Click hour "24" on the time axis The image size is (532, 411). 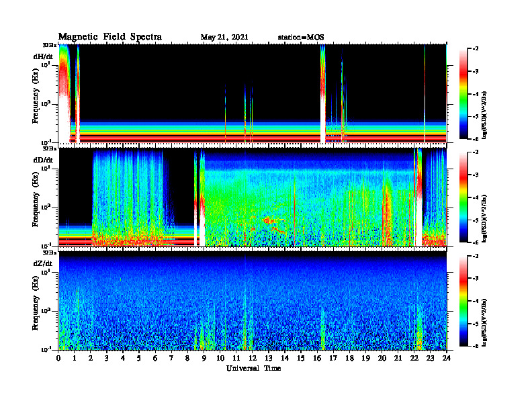tap(447, 359)
